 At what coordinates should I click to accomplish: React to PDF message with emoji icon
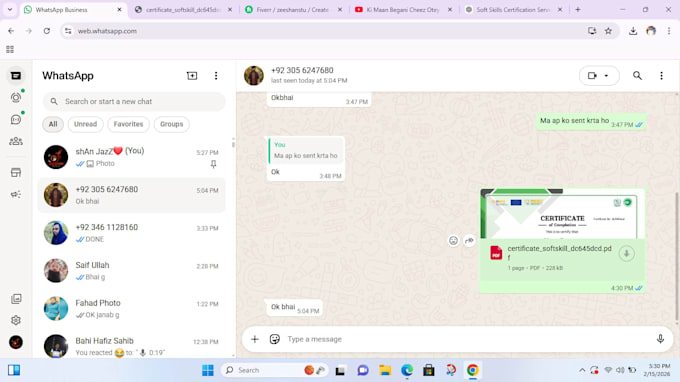pos(453,241)
